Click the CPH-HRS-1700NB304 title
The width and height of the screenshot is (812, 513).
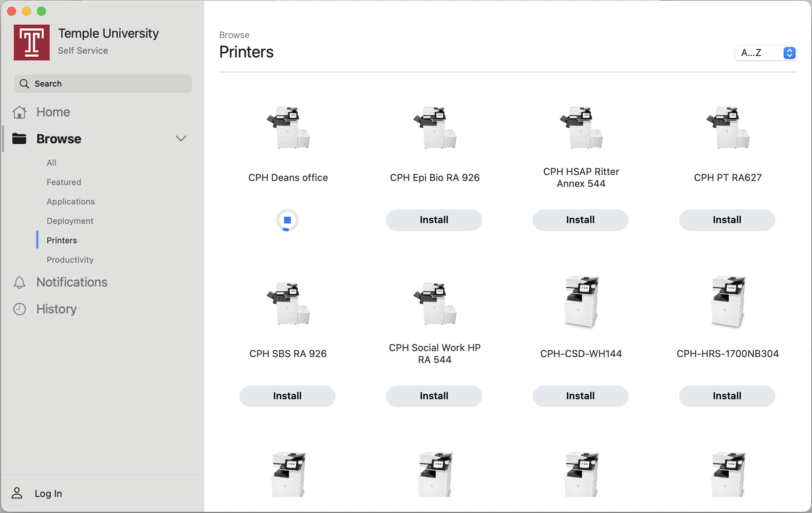pyautogui.click(x=728, y=354)
